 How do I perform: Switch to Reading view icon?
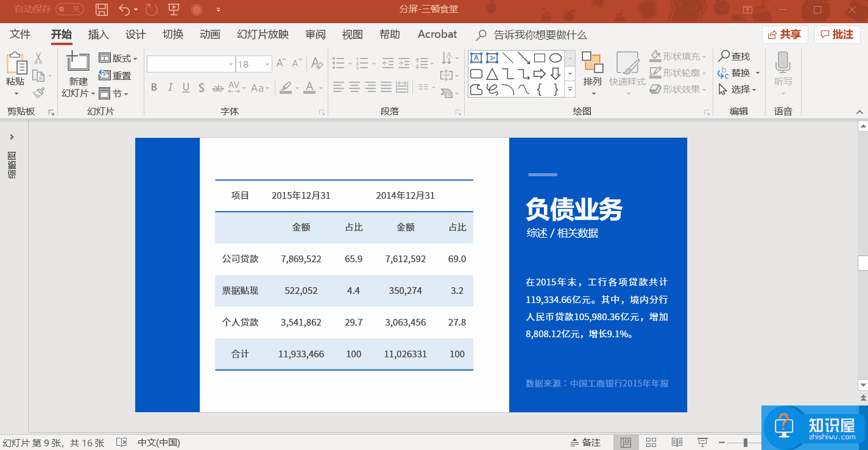(x=677, y=442)
